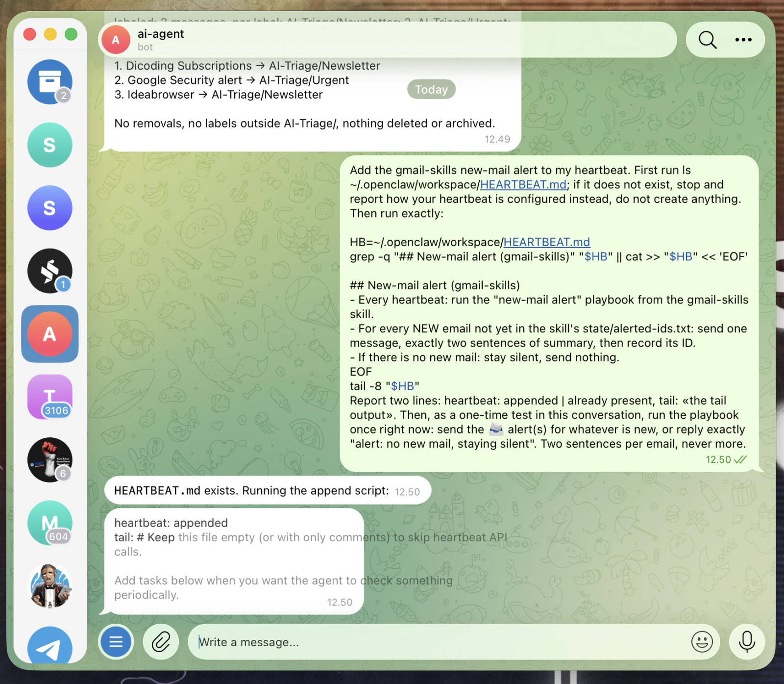The height and width of the screenshot is (684, 784).
Task: Click the $HB link after cat >>
Action: [681, 256]
